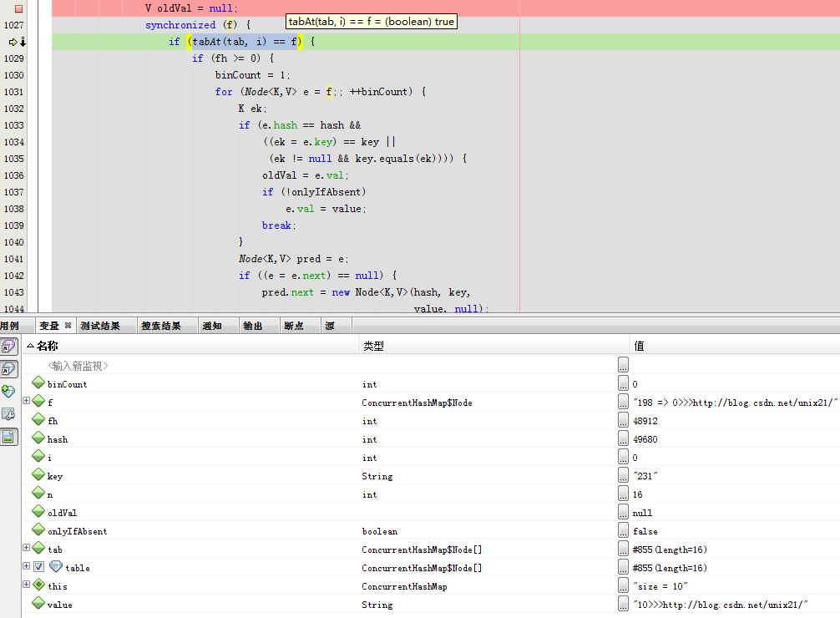Toggle the checkbox next to the table watch

(38, 566)
